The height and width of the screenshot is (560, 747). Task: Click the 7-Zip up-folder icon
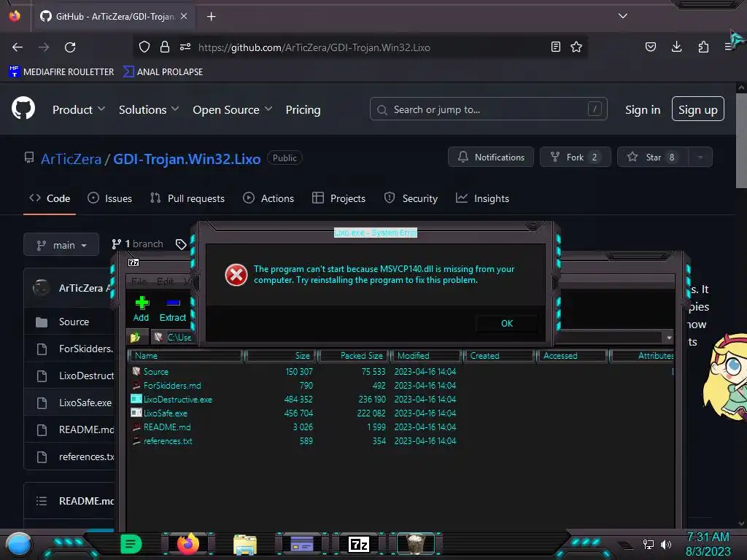(x=136, y=337)
